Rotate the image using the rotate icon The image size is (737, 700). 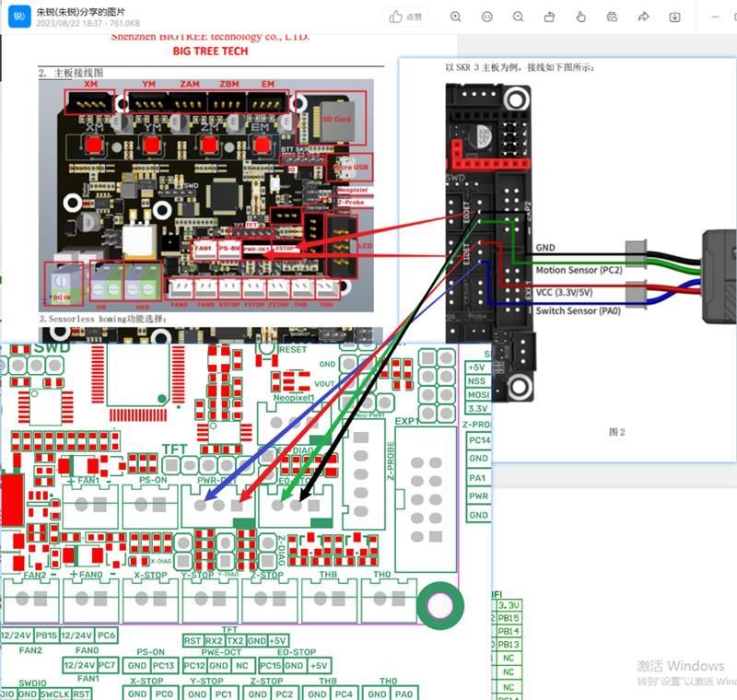(x=549, y=17)
